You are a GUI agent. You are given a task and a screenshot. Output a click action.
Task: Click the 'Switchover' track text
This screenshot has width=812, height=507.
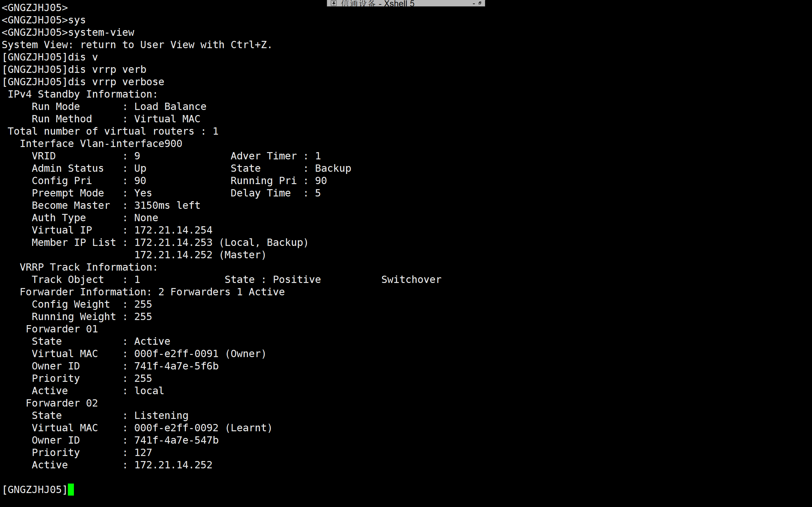[411, 279]
